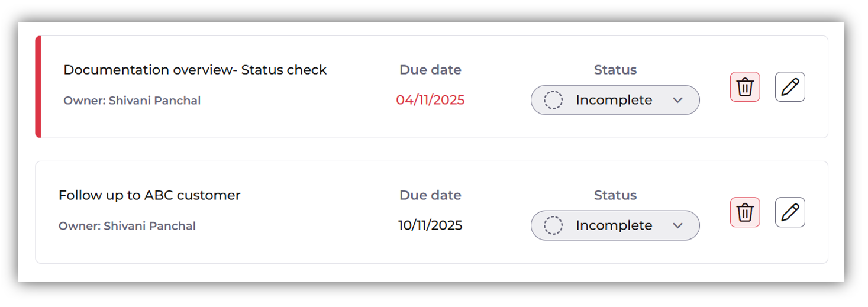This screenshot has width=868, height=307.
Task: Click "Incomplete" text in ABC customer status
Action: click(x=614, y=225)
